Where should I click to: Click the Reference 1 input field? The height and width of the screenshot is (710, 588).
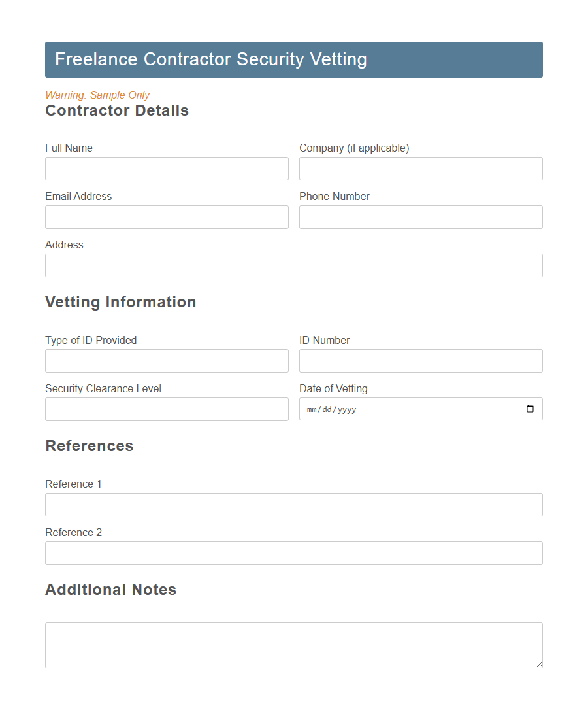coord(293,505)
